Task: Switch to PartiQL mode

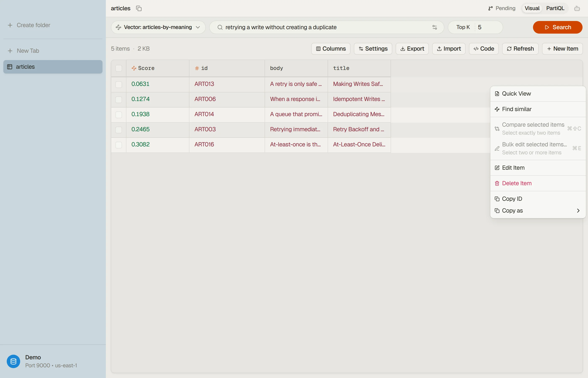Action: point(555,8)
